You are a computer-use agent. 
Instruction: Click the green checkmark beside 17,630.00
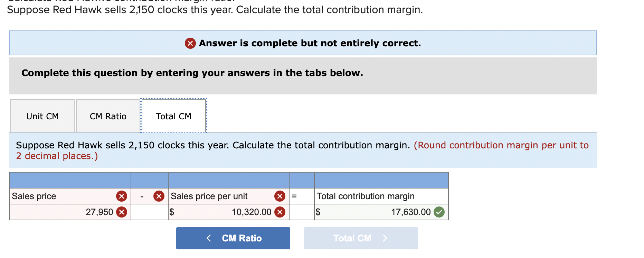pyautogui.click(x=439, y=212)
